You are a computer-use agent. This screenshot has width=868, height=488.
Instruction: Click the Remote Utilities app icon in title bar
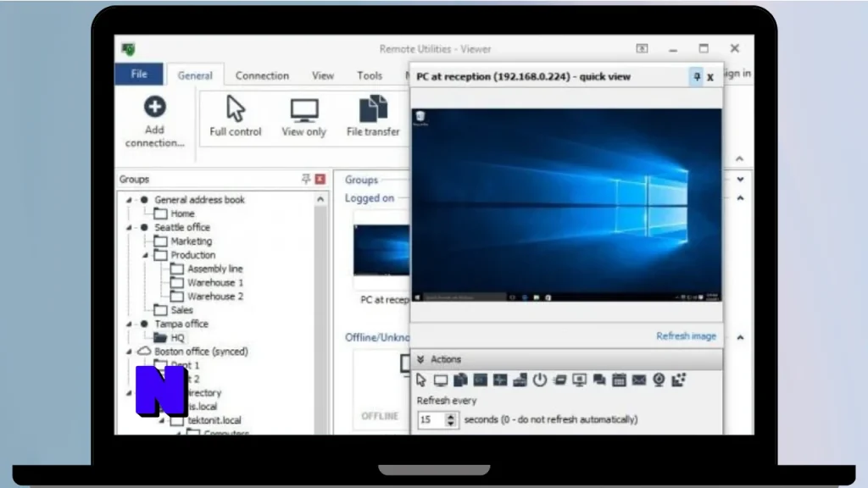point(129,49)
